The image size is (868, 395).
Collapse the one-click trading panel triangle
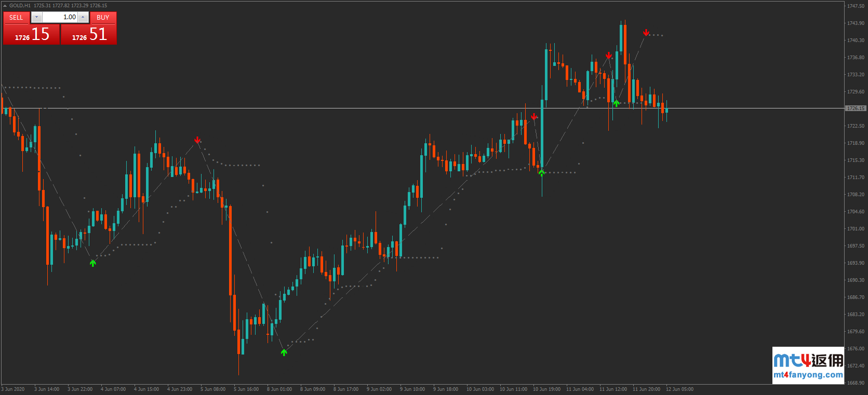click(5, 6)
